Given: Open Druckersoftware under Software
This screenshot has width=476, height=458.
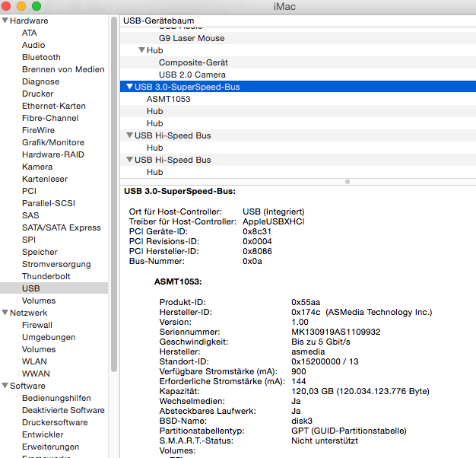Looking at the screenshot, I should coord(54,422).
